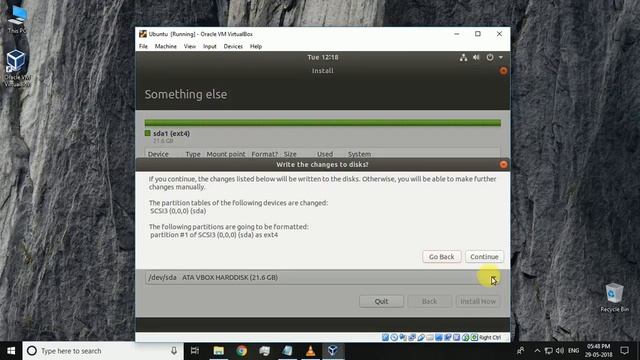Click the Windows network tray icon
Screen dimensions: 640x360
[x=549, y=351]
